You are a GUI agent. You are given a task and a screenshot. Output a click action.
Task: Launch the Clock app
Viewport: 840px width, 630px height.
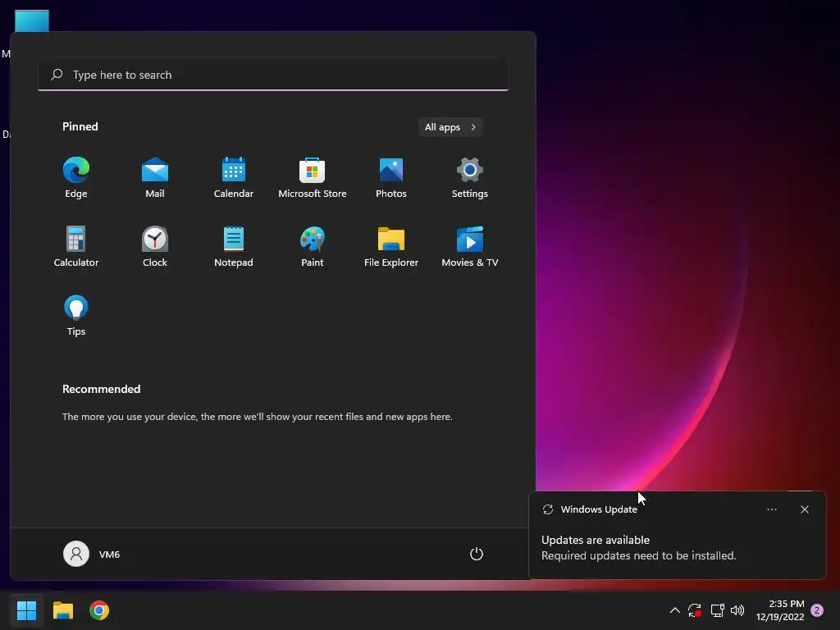click(155, 246)
